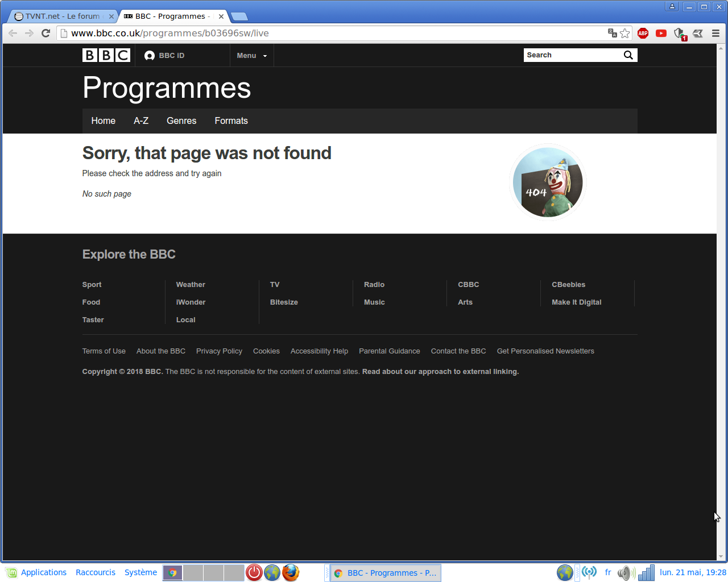Open the Sport footer link
Image resolution: width=728 pixels, height=582 pixels.
coord(92,285)
